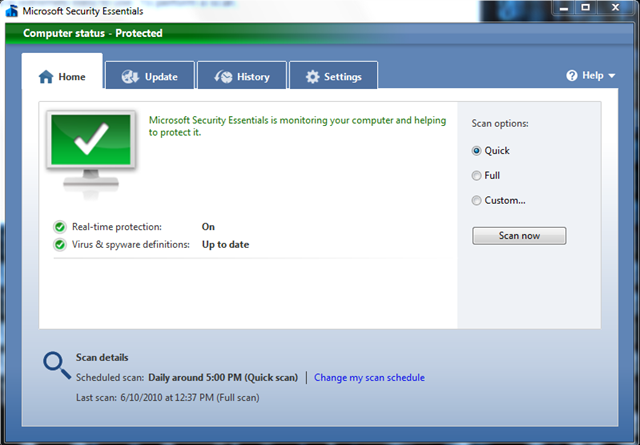Open the History tab

coord(242,75)
